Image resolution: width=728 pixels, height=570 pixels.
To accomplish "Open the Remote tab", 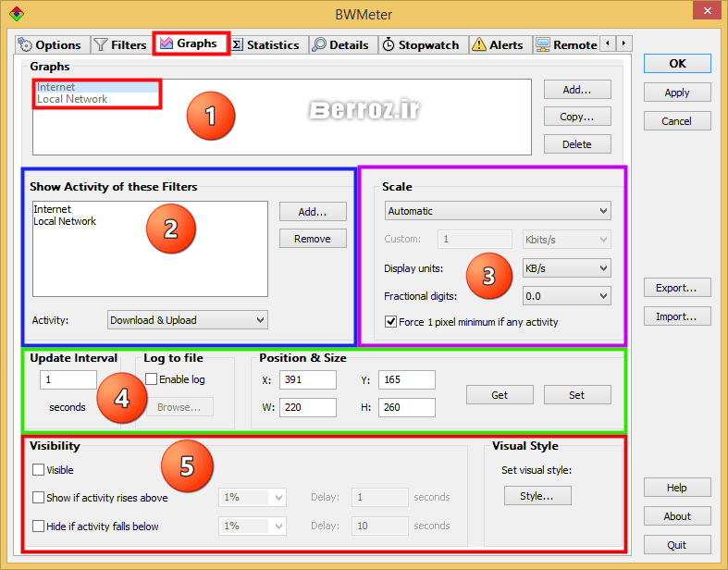I will [566, 44].
